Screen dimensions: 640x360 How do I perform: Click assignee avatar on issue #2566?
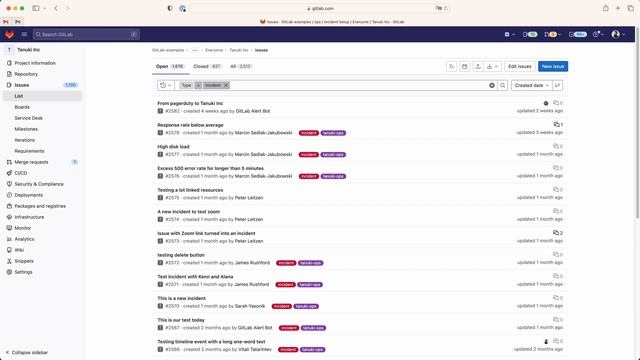click(x=546, y=342)
